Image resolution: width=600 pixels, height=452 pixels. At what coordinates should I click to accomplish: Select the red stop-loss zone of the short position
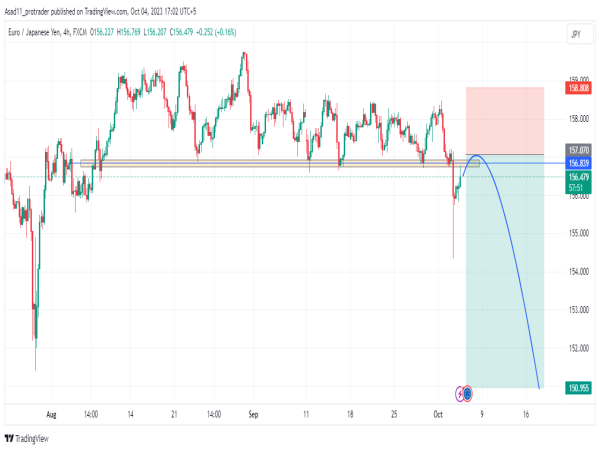[x=505, y=121]
